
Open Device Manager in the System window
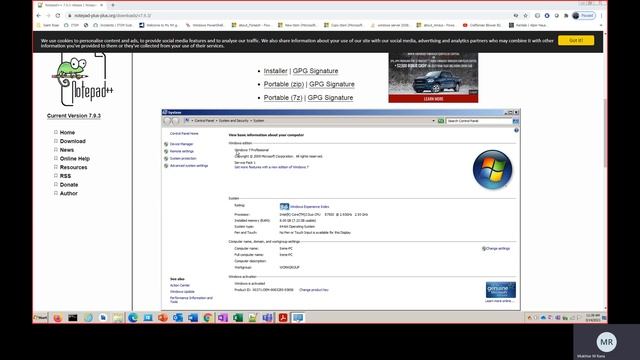point(182,144)
